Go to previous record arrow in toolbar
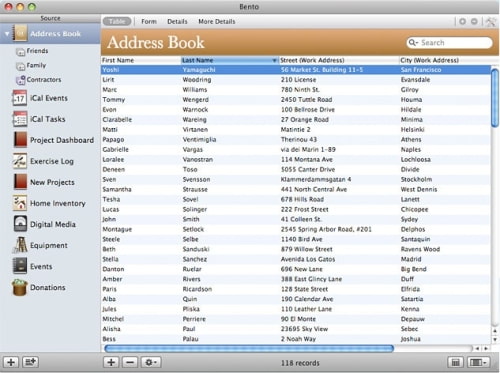 click(x=462, y=22)
